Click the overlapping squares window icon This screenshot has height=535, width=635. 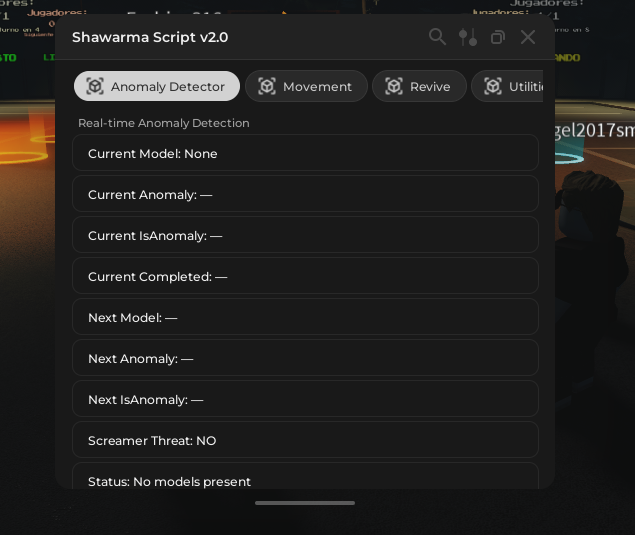(x=497, y=37)
